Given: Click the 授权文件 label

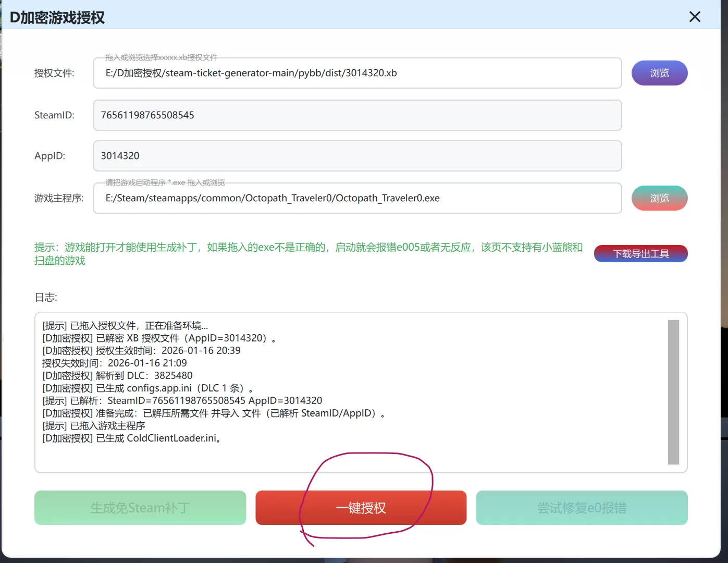Looking at the screenshot, I should (54, 74).
